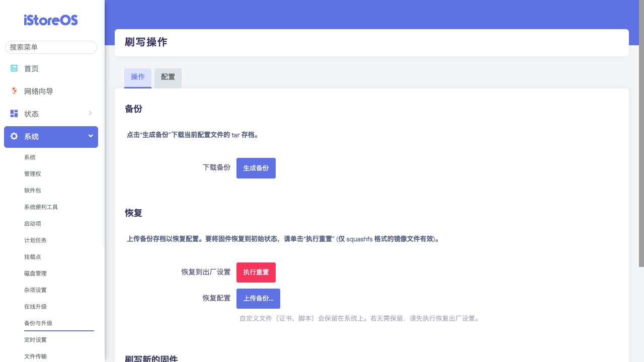
Task: Go to 计划任务 submenu item
Action: coord(35,240)
